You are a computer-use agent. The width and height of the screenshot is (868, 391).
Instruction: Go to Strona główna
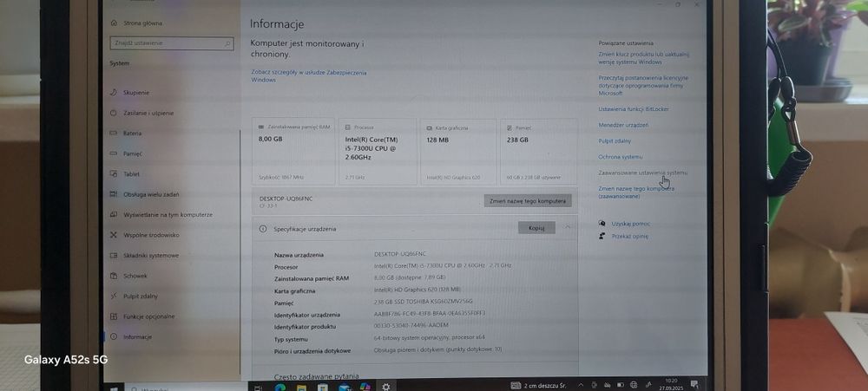[143, 23]
